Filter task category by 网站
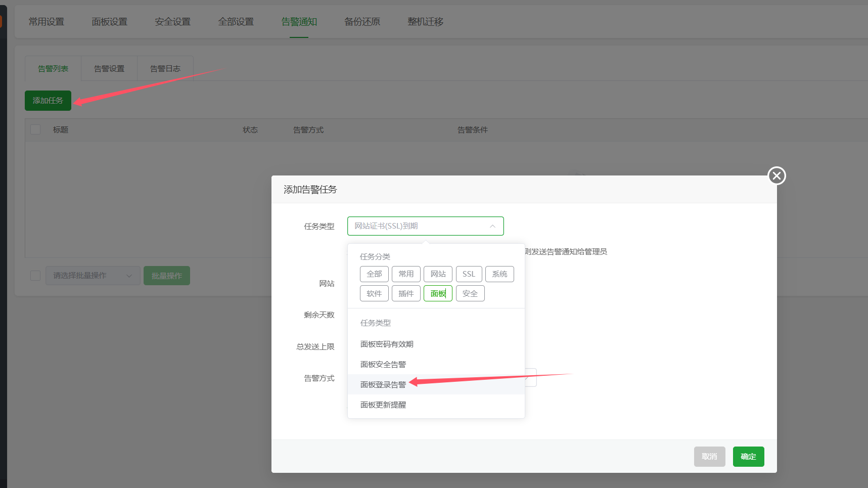This screenshot has width=868, height=488. tap(438, 274)
